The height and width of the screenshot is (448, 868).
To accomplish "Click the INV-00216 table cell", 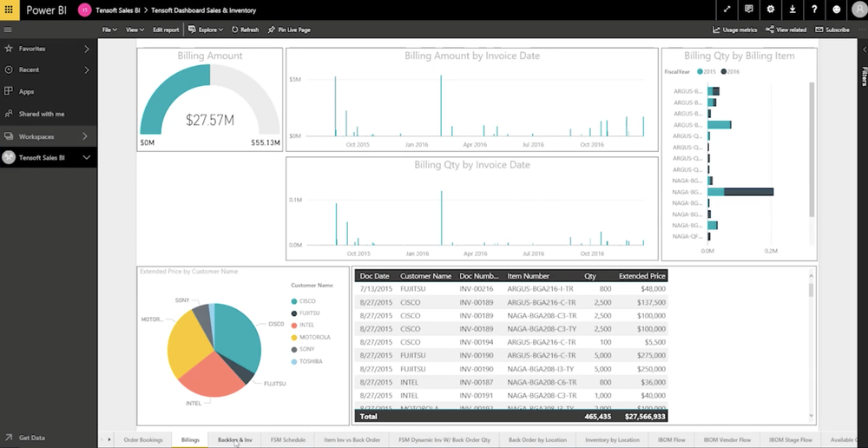I will 476,289.
